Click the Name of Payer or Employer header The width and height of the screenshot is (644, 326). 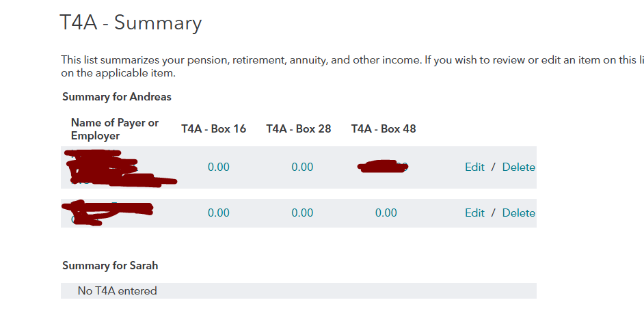(115, 129)
